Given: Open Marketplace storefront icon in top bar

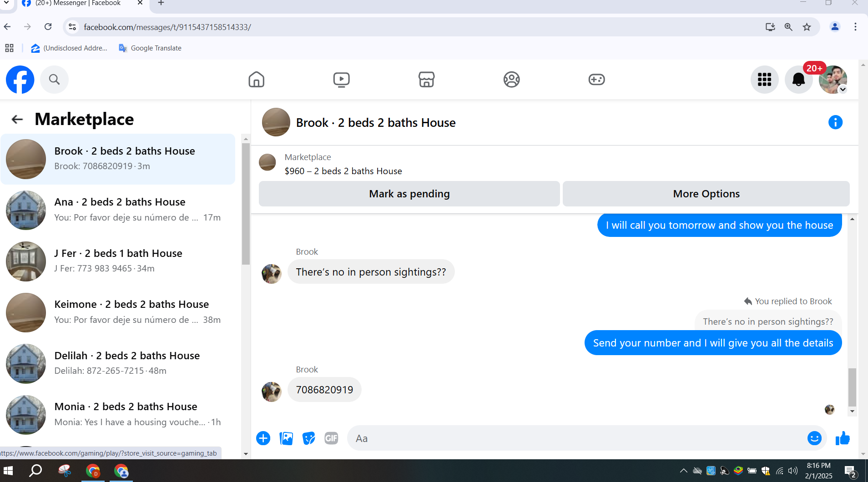Looking at the screenshot, I should 426,80.
